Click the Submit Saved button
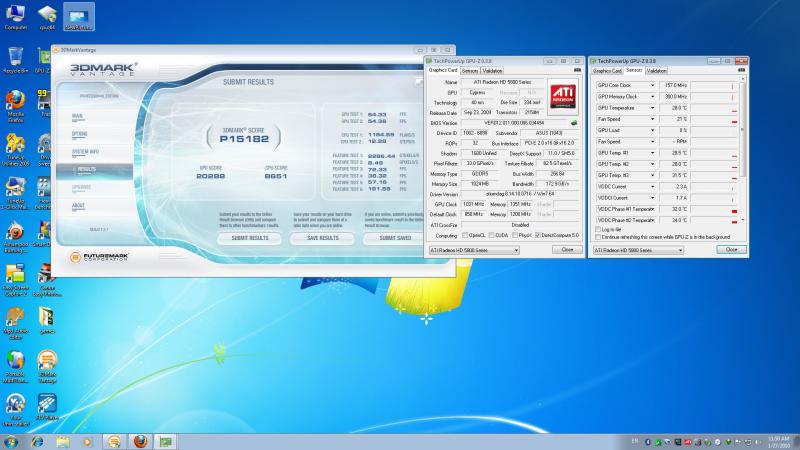Screen dimensions: 800x450 tap(394, 238)
